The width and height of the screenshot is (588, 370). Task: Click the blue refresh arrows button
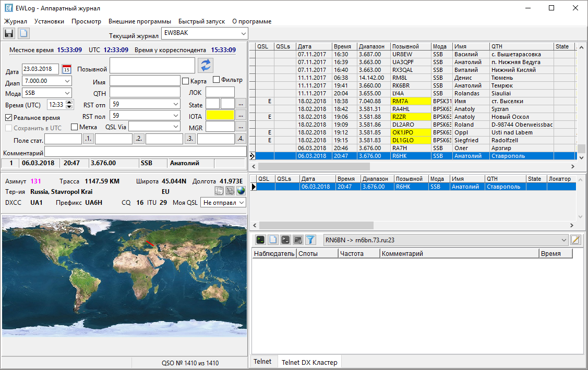pos(206,65)
